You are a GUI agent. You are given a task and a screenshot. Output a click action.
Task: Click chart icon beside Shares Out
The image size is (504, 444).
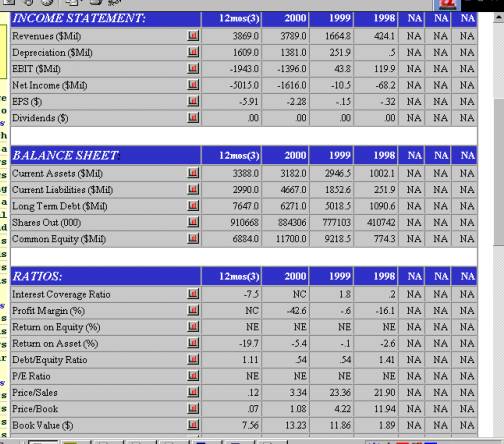tap(193, 222)
